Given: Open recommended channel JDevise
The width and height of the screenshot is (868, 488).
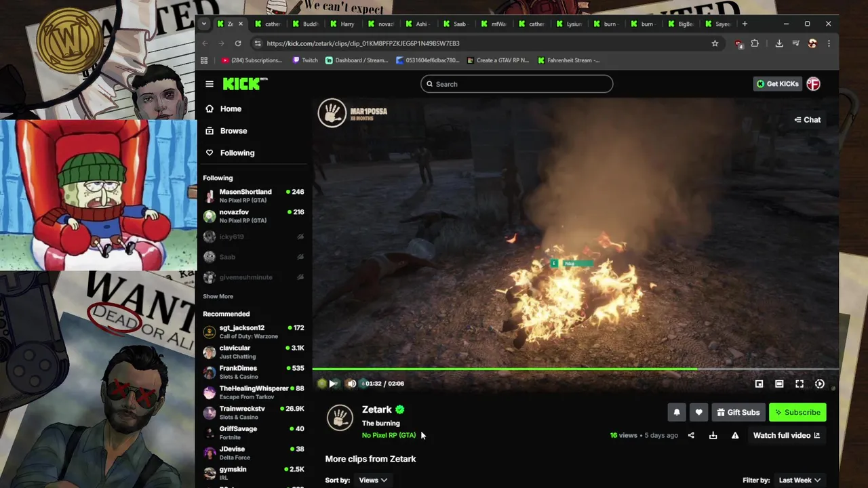Looking at the screenshot, I should tap(254, 453).
